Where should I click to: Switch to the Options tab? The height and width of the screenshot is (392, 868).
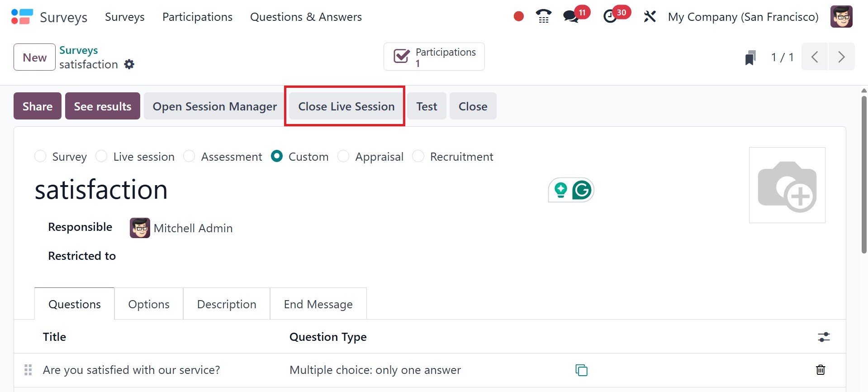click(149, 304)
